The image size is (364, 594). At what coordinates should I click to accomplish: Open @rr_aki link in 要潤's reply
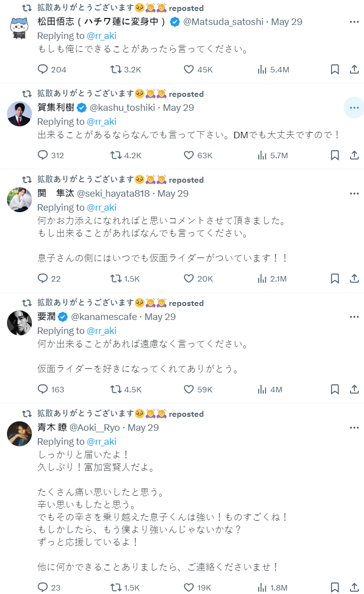coord(102,330)
